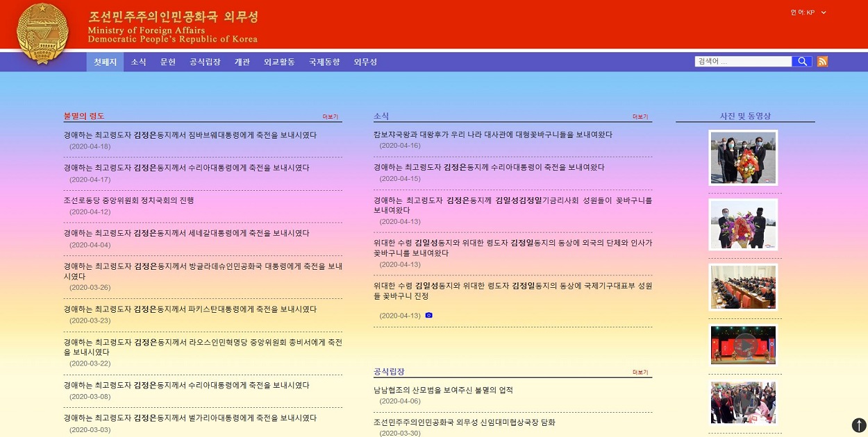Click the date (2020-04-06)
The image size is (868, 437).
[400, 401]
